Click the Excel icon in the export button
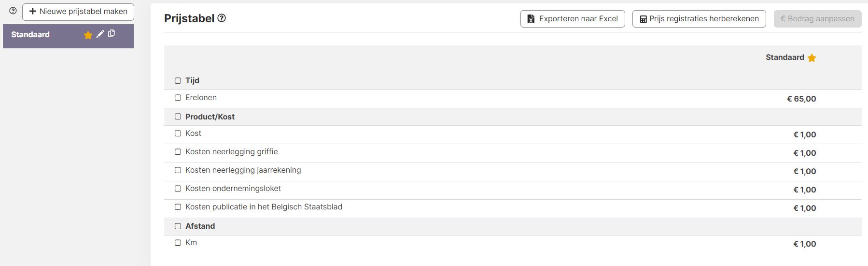The width and height of the screenshot is (868, 266). tap(531, 19)
